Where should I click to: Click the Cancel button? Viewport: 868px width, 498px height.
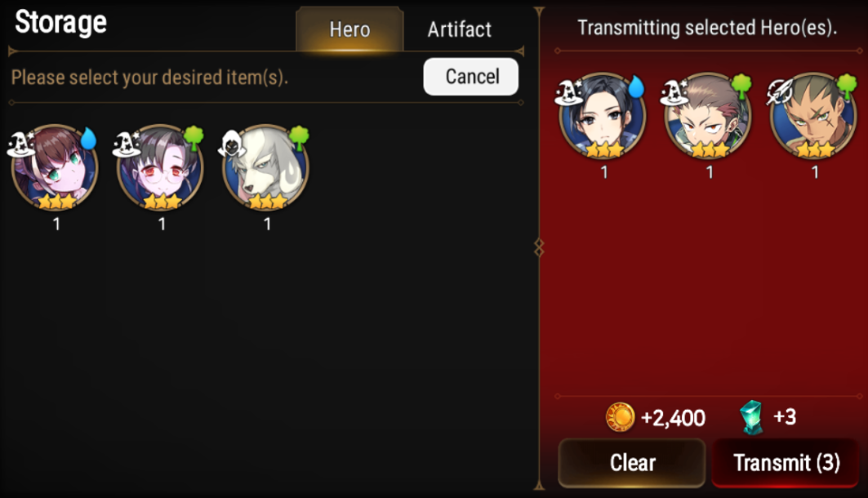coord(471,77)
